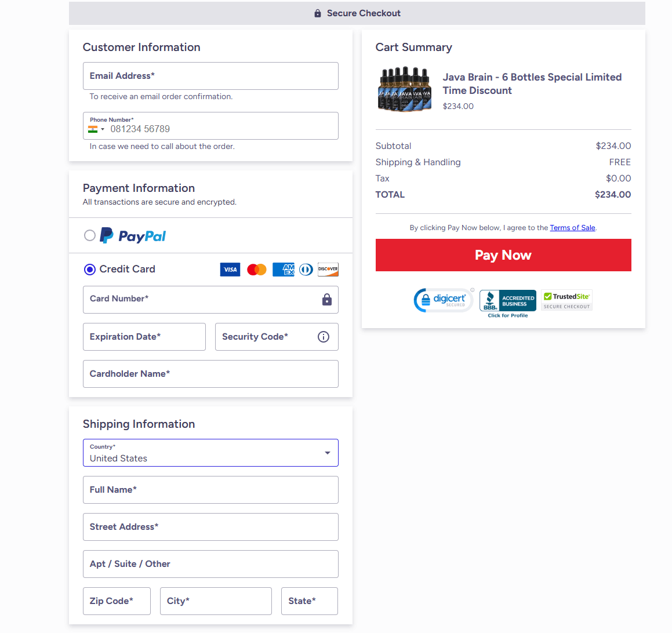This screenshot has width=672, height=633.
Task: Click the lock icon beside Secure Checkout
Action: 317,13
